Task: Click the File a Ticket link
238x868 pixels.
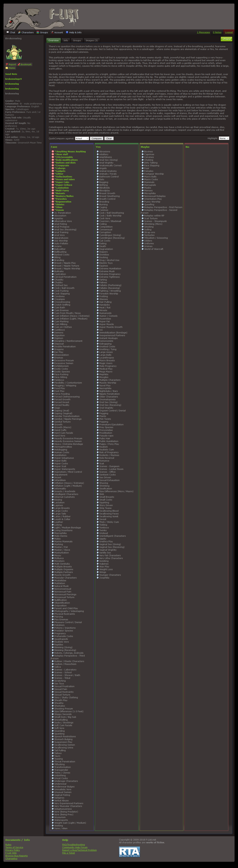Action: click(68, 853)
